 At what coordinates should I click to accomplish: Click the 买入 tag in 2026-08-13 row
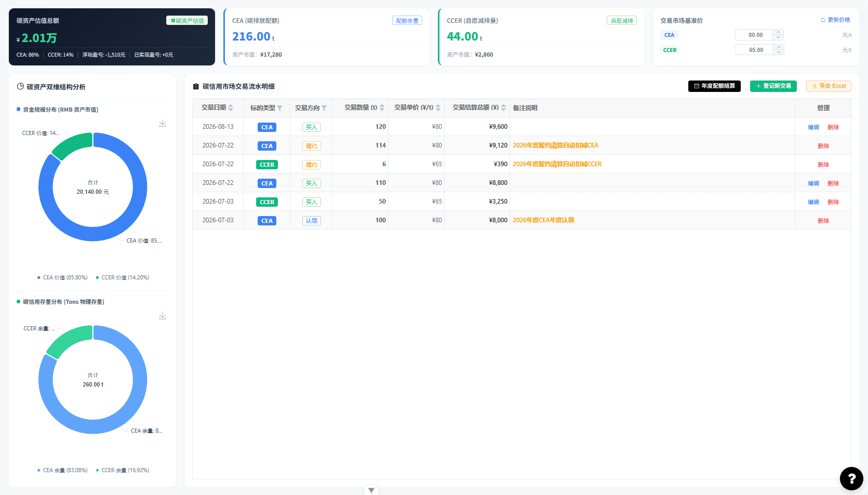pos(312,127)
